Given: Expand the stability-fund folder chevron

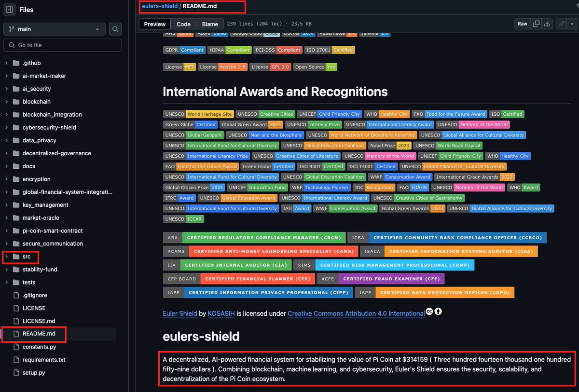Looking at the screenshot, I should pos(6,269).
